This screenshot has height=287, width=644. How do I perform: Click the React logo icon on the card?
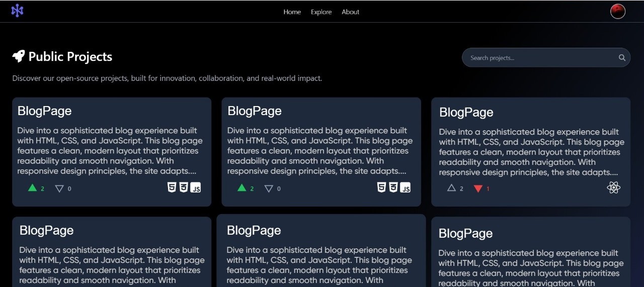click(x=613, y=188)
